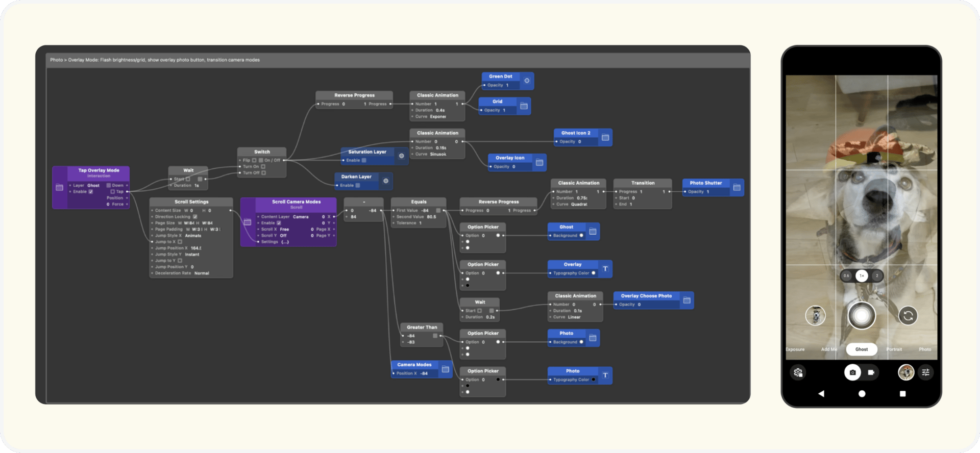Toggle the Turn On checkbox in Switch
The height and width of the screenshot is (453, 980).
(263, 166)
